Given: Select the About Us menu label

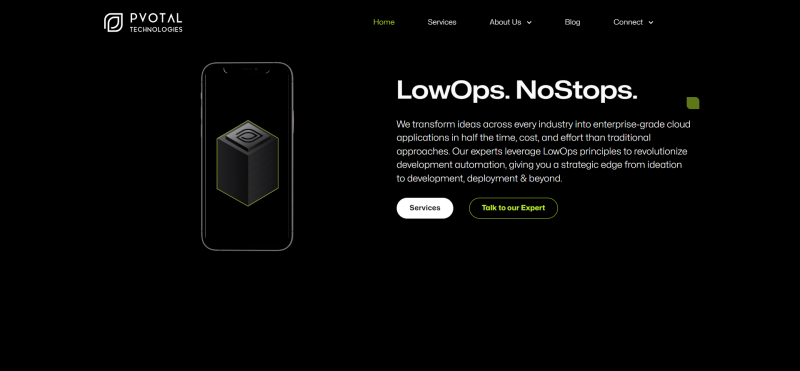Looking at the screenshot, I should click(x=505, y=22).
